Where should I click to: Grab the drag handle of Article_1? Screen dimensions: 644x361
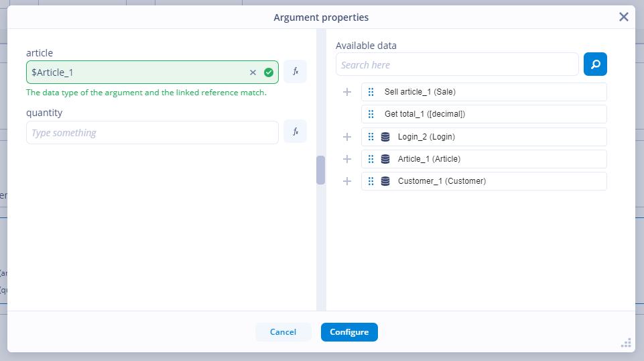coord(371,159)
